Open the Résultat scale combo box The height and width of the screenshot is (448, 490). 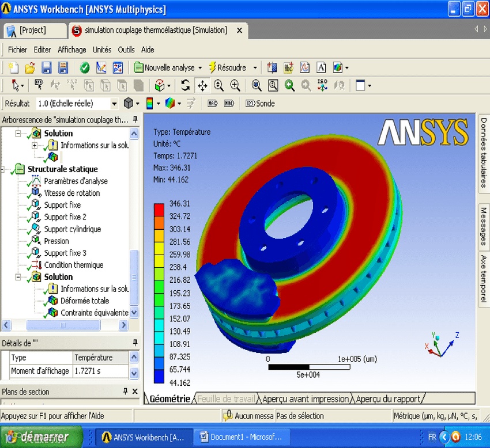coord(77,103)
